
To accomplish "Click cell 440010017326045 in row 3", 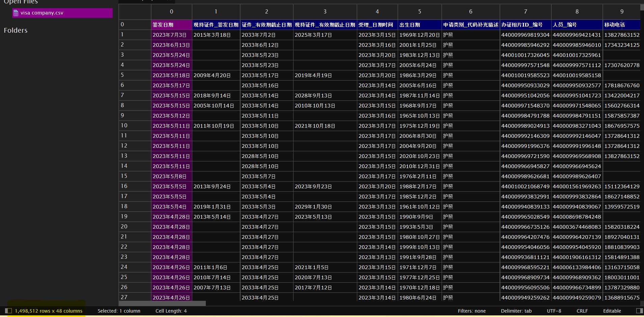I will 526,55.
